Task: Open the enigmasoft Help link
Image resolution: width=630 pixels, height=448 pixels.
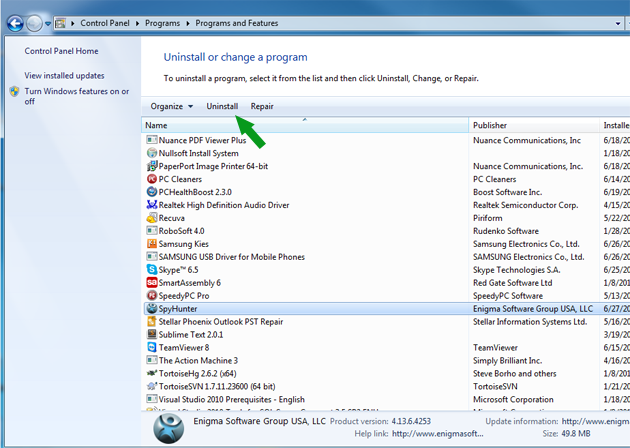Action: point(438,434)
